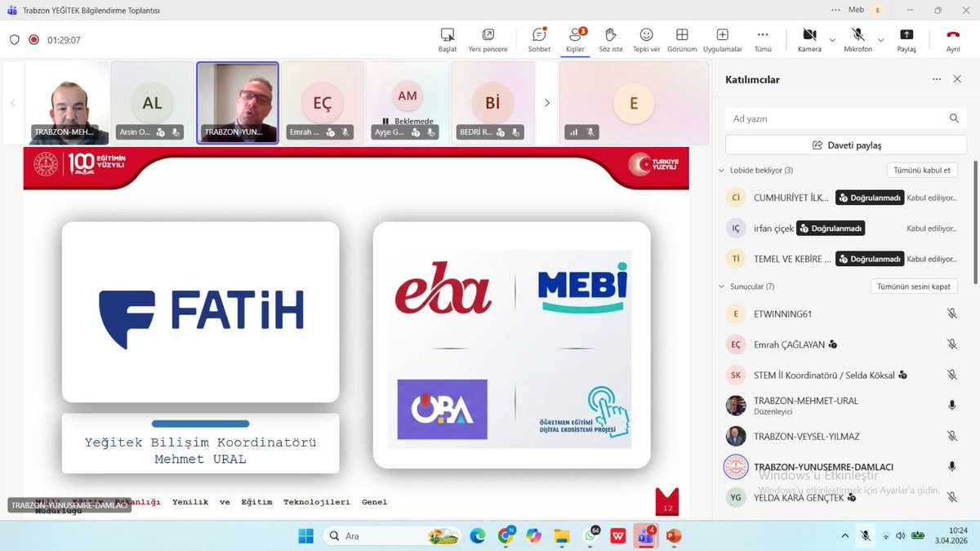The image size is (980, 551).
Task: Select the AM Beklemede participant tile
Action: point(408,103)
